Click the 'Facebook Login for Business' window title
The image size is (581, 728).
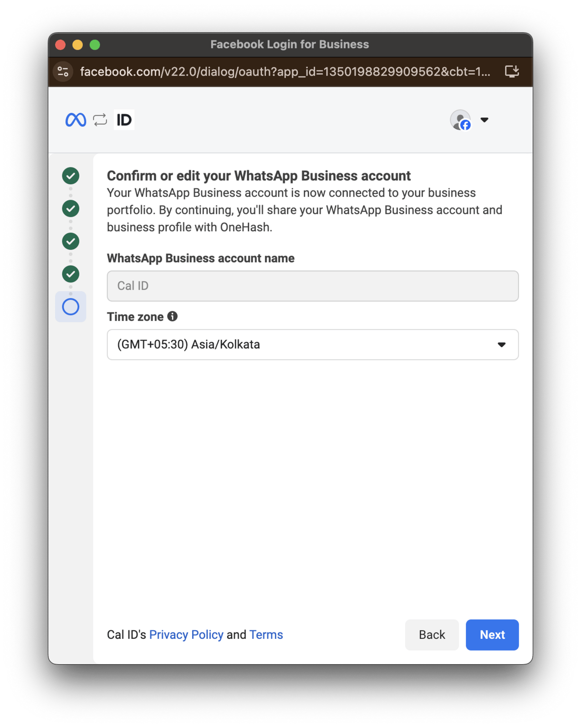tap(290, 44)
